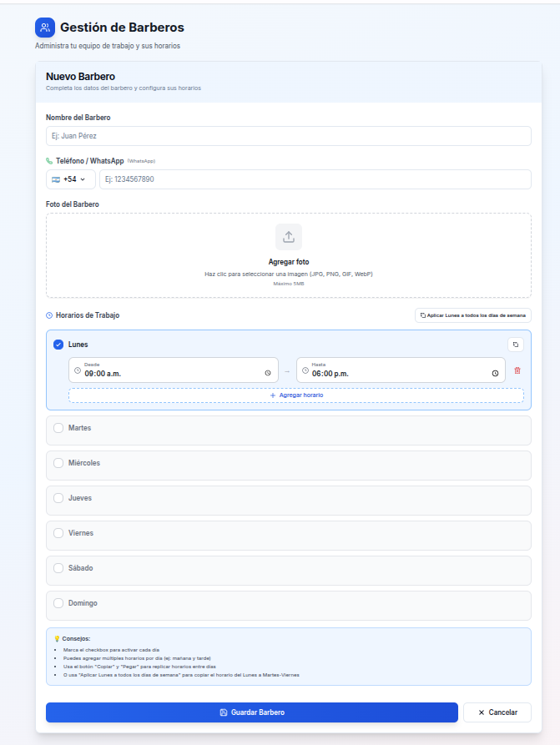Image resolution: width=560 pixels, height=745 pixels.
Task: Click the Domingo day label
Action: pos(83,603)
